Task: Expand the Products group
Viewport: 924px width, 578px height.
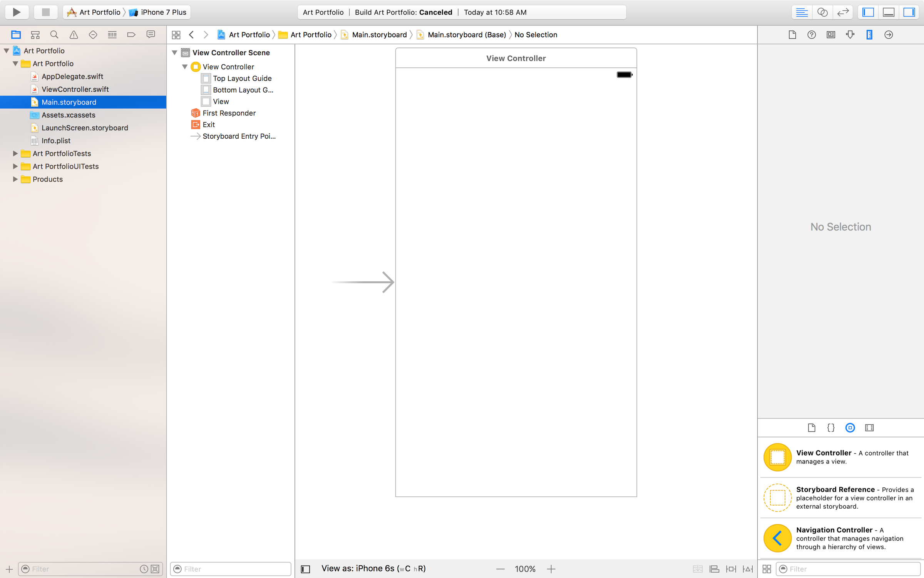Action: click(x=15, y=179)
